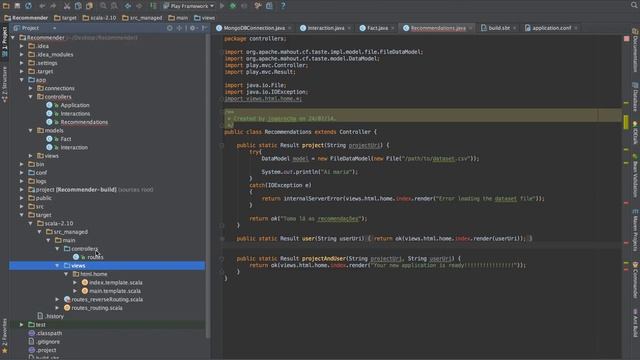Open the Favorites tool window
640x360 pixels.
point(4,335)
